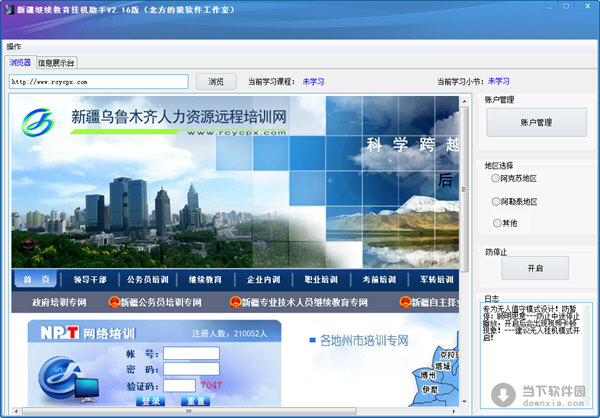Open the 考前培训 navigation link
The width and height of the screenshot is (600, 418).
(379, 280)
